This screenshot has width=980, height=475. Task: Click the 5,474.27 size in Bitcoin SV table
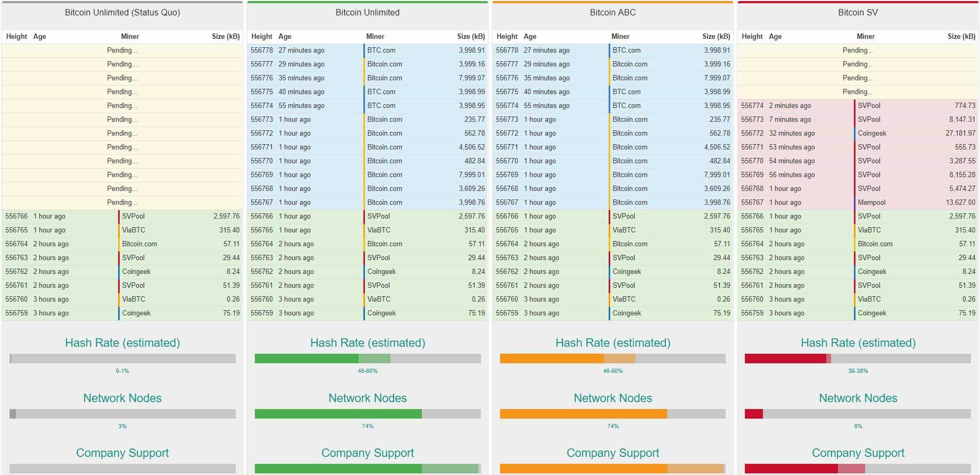pyautogui.click(x=962, y=188)
